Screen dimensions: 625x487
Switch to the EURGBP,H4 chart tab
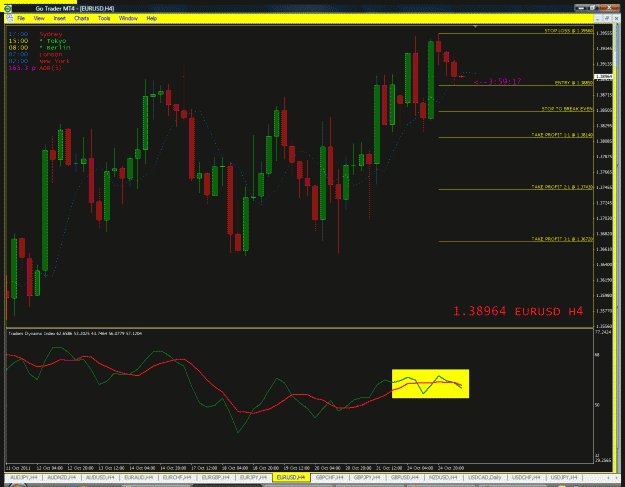(x=216, y=477)
